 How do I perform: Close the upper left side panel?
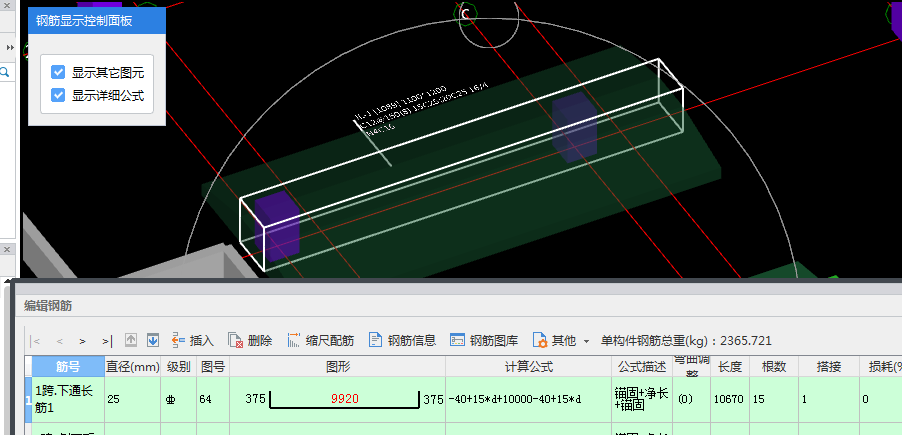coord(7,5)
